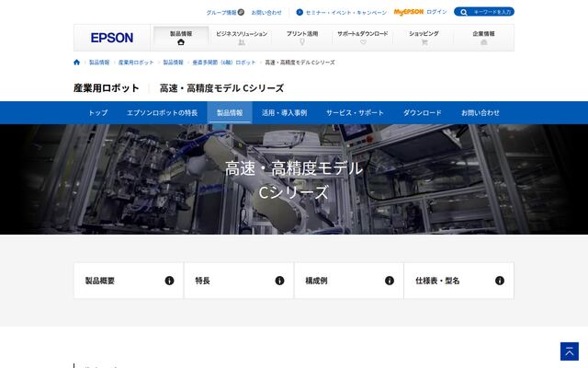Go to 産業用ロボット breadcrumb link
The width and height of the screenshot is (588, 368).
[x=136, y=63]
